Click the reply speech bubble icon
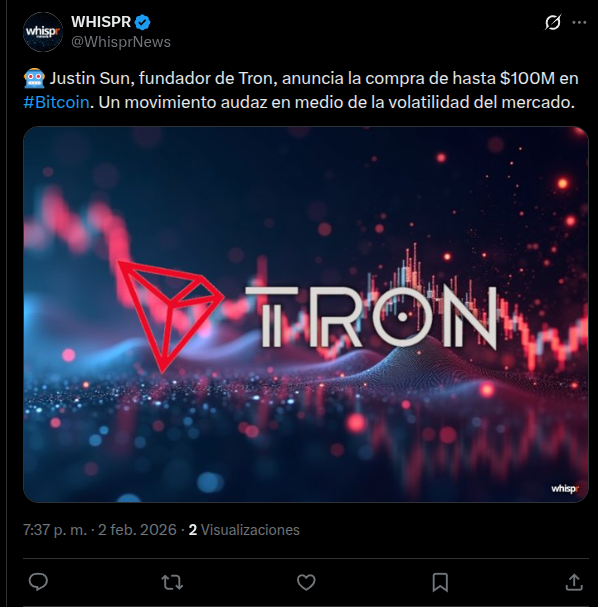 (38, 581)
